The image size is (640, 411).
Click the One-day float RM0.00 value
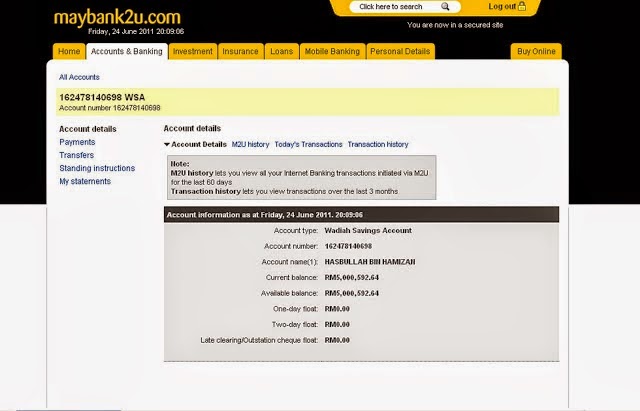click(337, 309)
